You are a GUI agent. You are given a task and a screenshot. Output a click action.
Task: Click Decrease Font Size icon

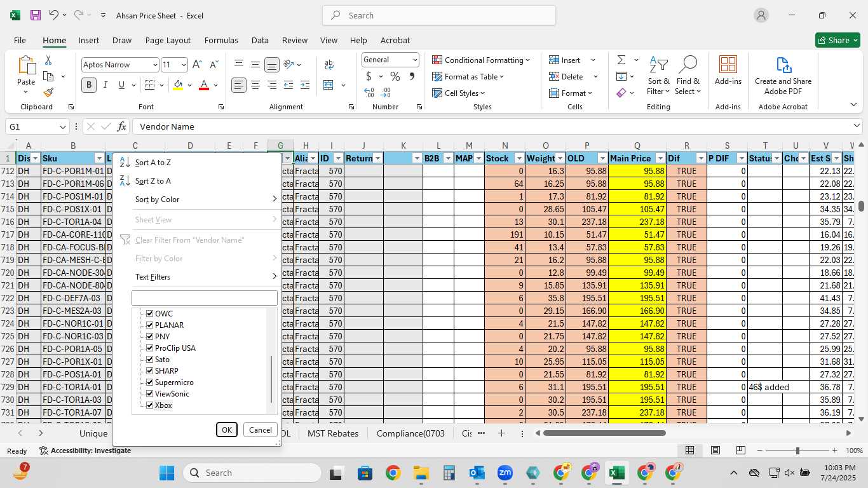(214, 65)
